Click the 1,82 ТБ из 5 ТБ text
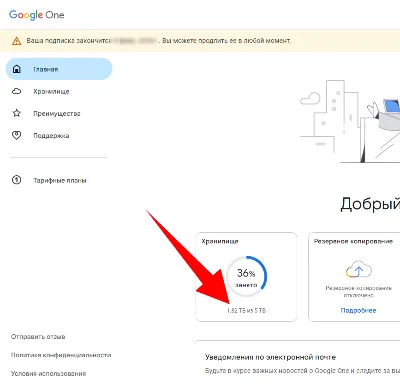Viewport: 400px width, 390px height. click(246, 310)
